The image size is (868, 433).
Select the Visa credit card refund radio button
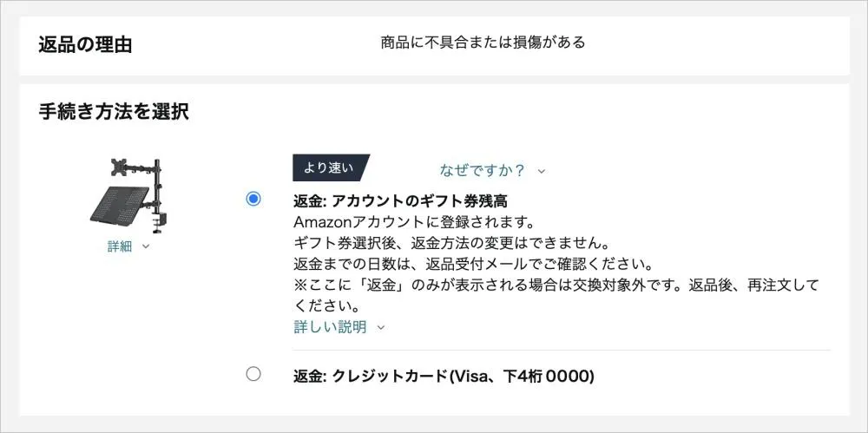253,374
